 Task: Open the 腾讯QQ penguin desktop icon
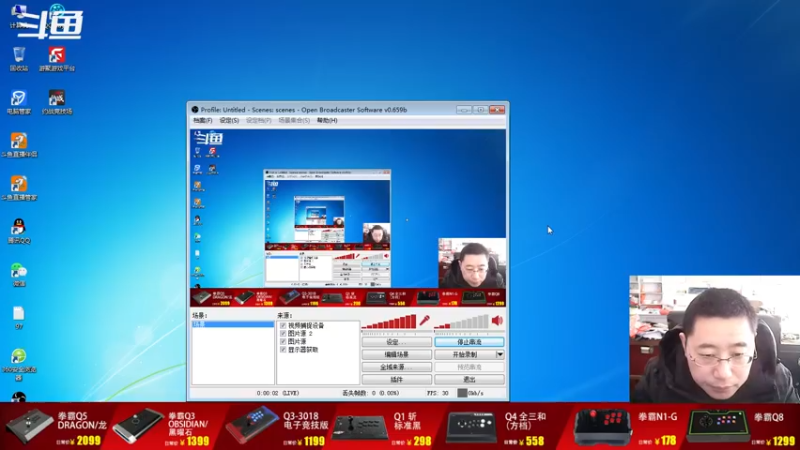19,231
